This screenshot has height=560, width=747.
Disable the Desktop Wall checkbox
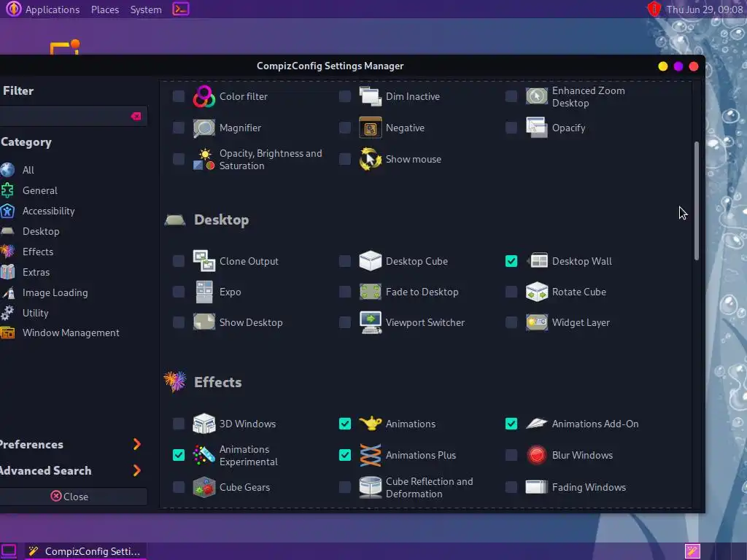(511, 262)
